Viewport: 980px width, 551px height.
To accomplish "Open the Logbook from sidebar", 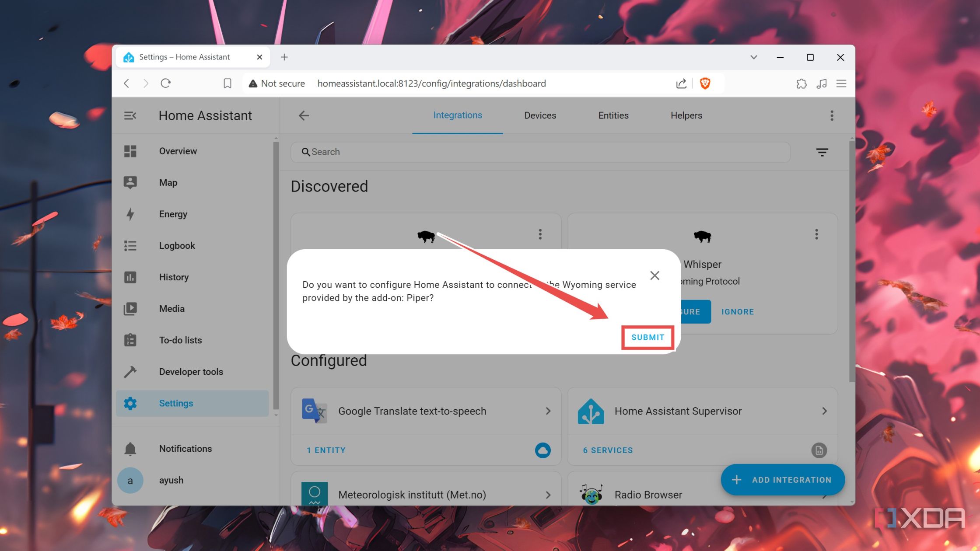I will (x=177, y=245).
